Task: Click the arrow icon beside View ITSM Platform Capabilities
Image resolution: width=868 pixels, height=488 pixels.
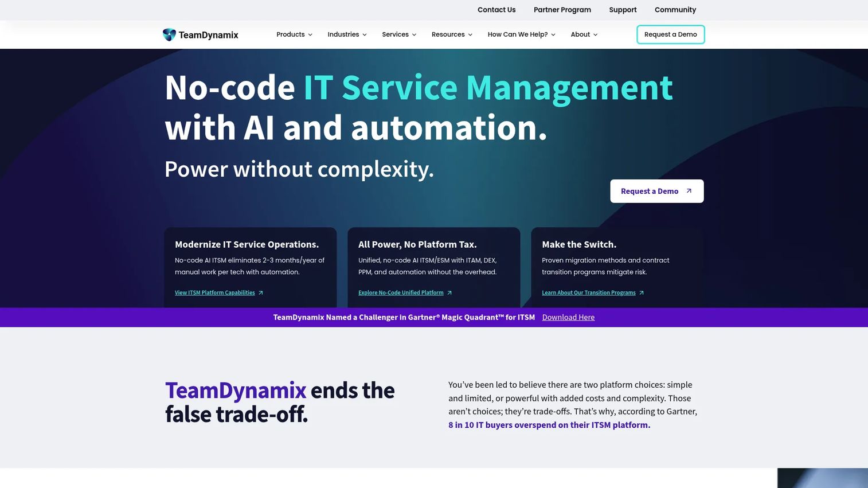Action: pos(261,292)
